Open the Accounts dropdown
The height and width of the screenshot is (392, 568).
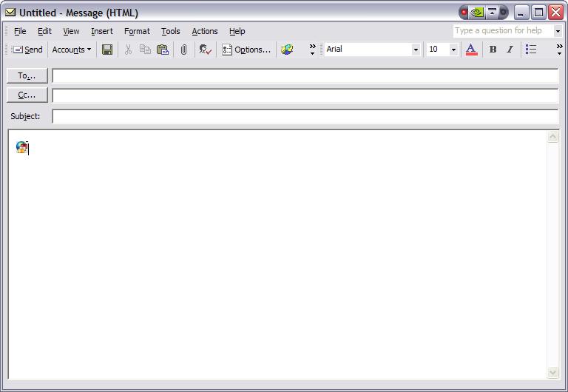click(71, 50)
